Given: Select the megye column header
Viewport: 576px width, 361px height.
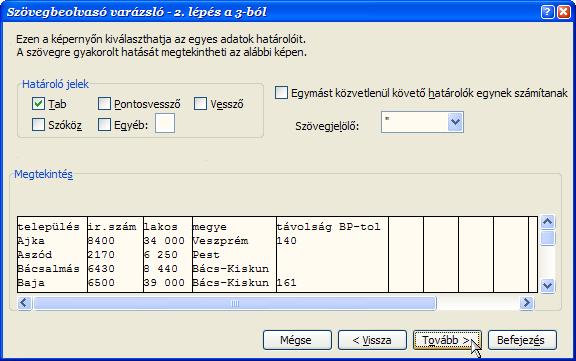Looking at the screenshot, I should tap(210, 227).
